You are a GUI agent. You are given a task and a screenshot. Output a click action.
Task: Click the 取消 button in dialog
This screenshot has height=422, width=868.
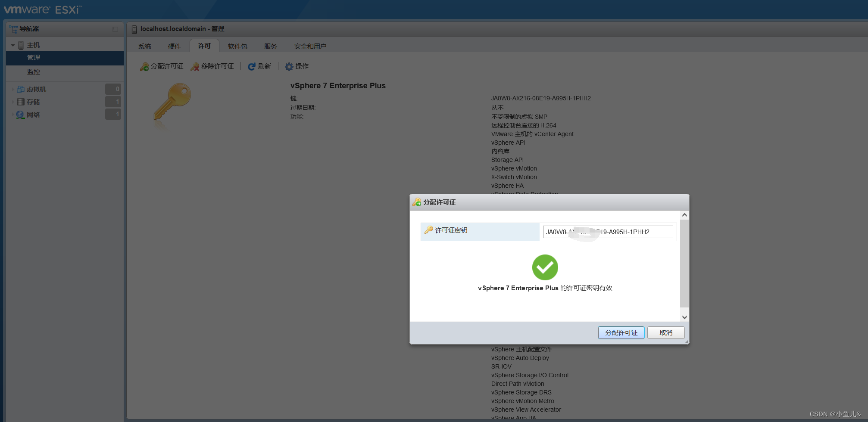point(666,333)
